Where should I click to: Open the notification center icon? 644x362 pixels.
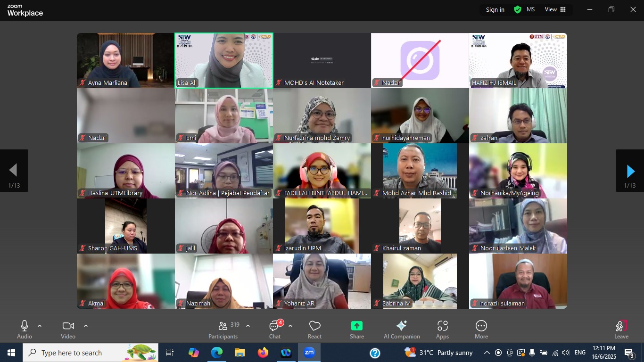[x=629, y=353]
